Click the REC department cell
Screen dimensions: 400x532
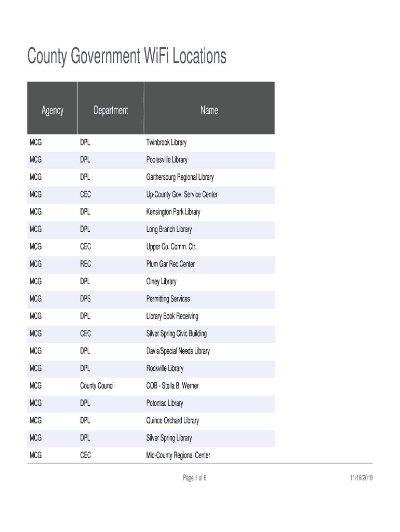pyautogui.click(x=85, y=264)
